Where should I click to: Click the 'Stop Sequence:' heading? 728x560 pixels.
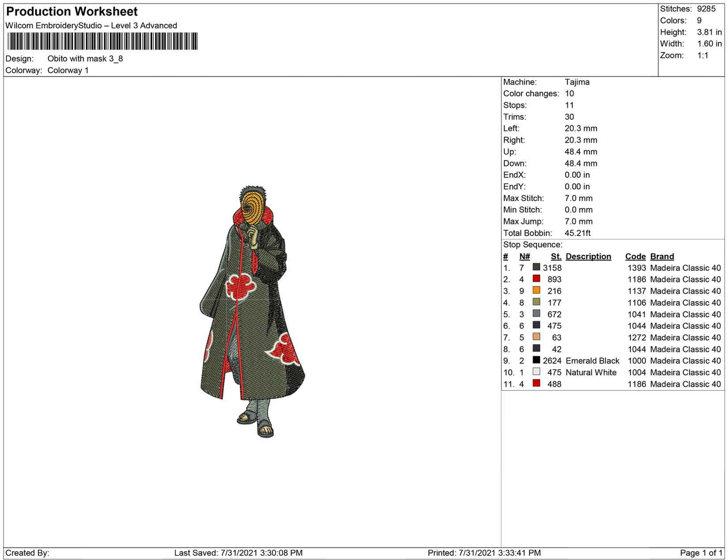[x=533, y=245]
